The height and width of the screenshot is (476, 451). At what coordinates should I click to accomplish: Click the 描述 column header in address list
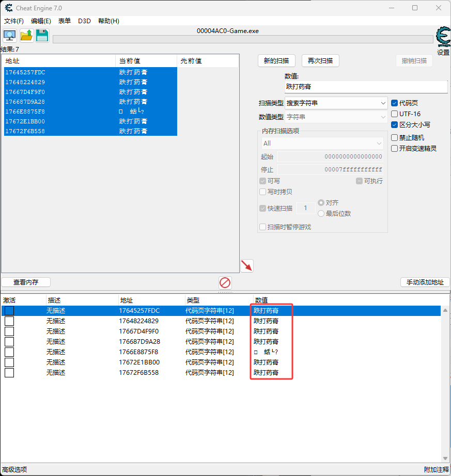coord(82,300)
